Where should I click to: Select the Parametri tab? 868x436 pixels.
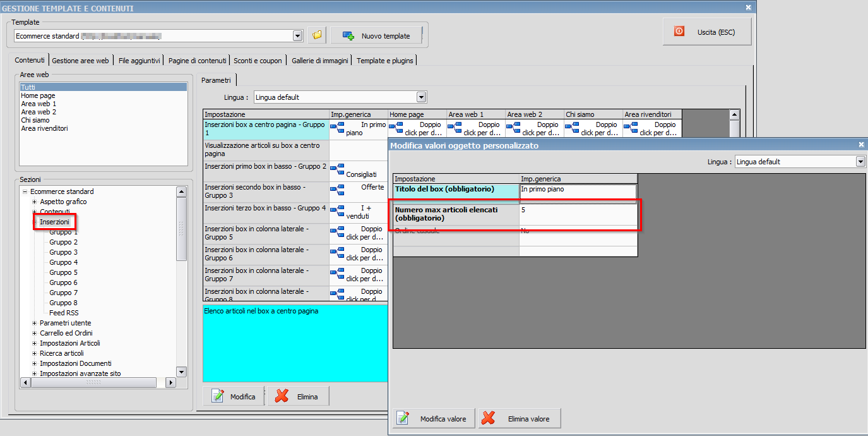(216, 80)
